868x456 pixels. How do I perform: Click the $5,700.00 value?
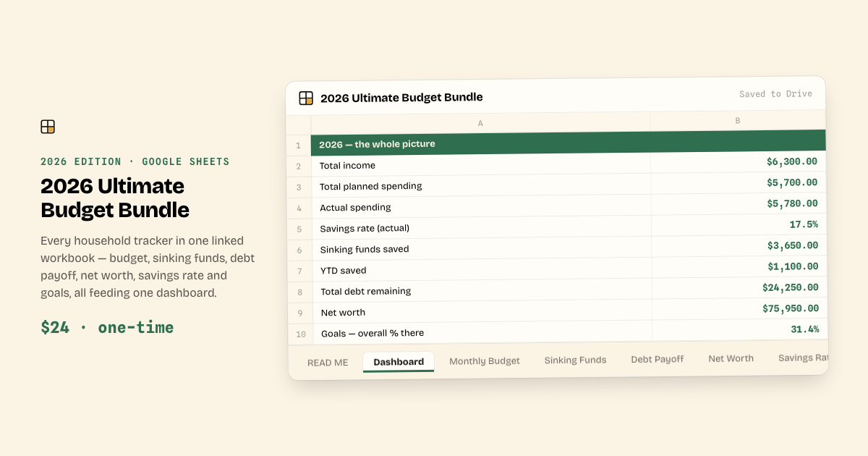(x=739, y=183)
